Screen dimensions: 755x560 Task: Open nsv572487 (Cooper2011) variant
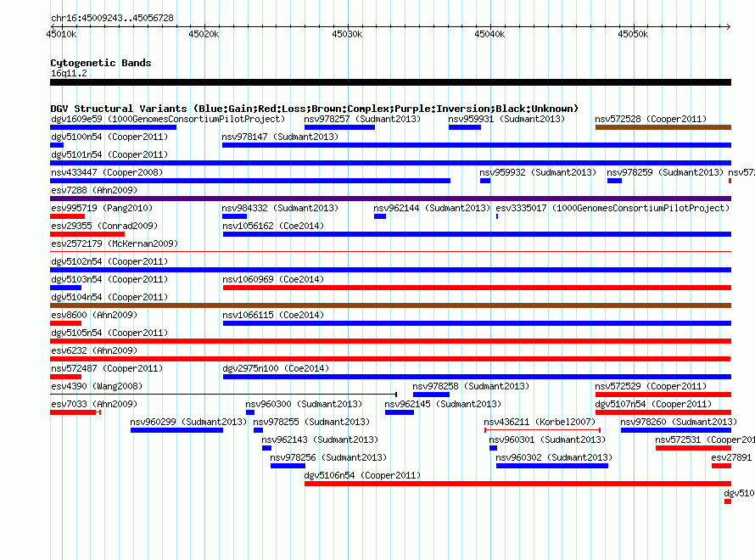107,368
